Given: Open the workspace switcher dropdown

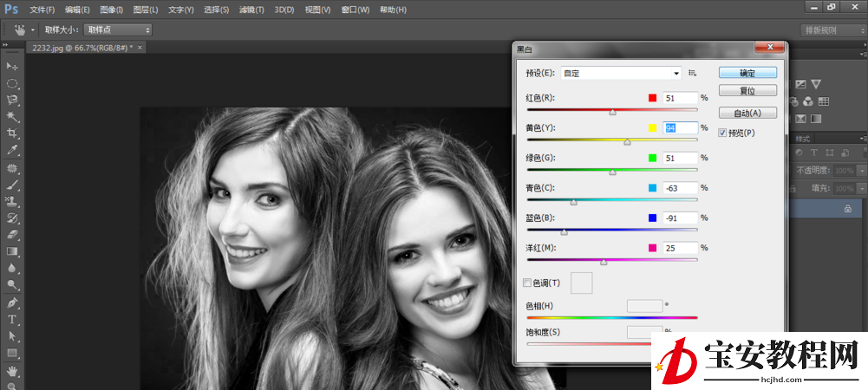Looking at the screenshot, I should [x=832, y=30].
